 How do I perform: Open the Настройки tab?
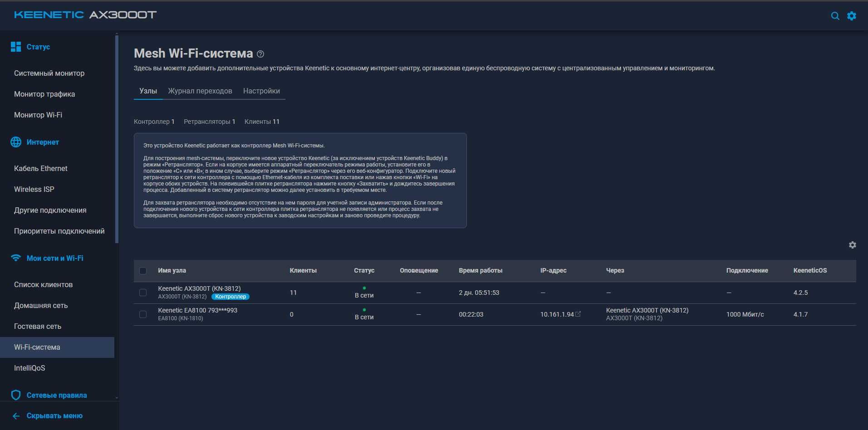[x=261, y=91]
